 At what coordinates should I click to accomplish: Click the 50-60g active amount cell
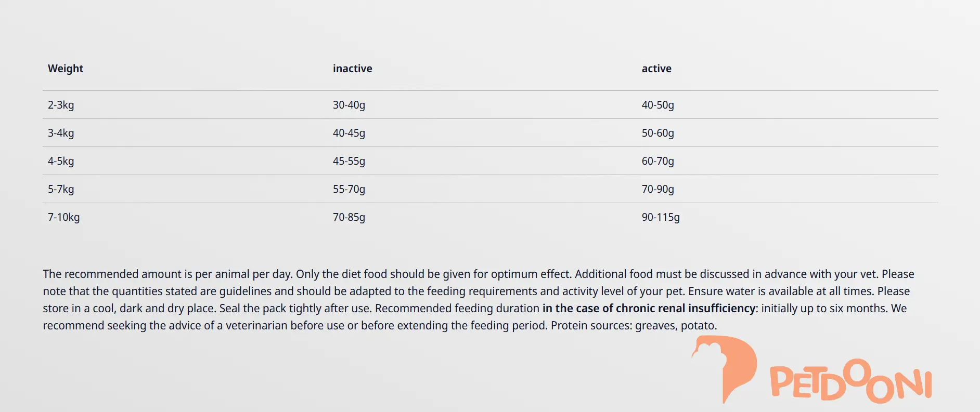pos(657,133)
